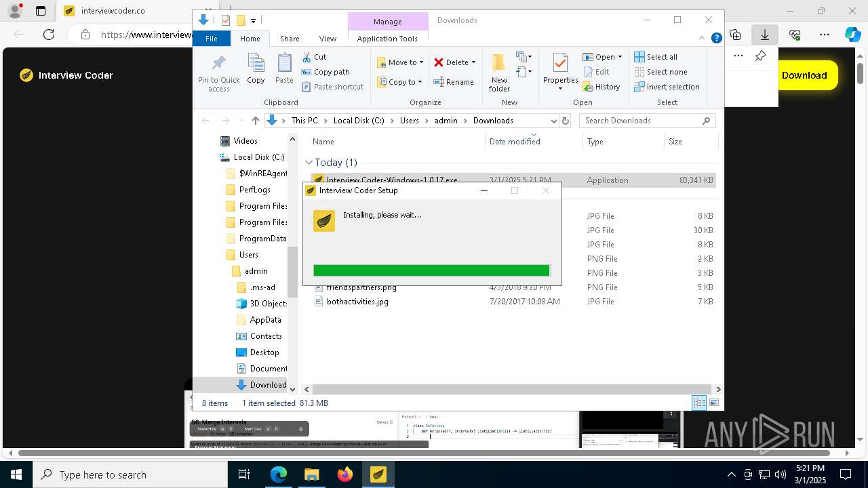Click the Cut scissors icon

pos(307,57)
